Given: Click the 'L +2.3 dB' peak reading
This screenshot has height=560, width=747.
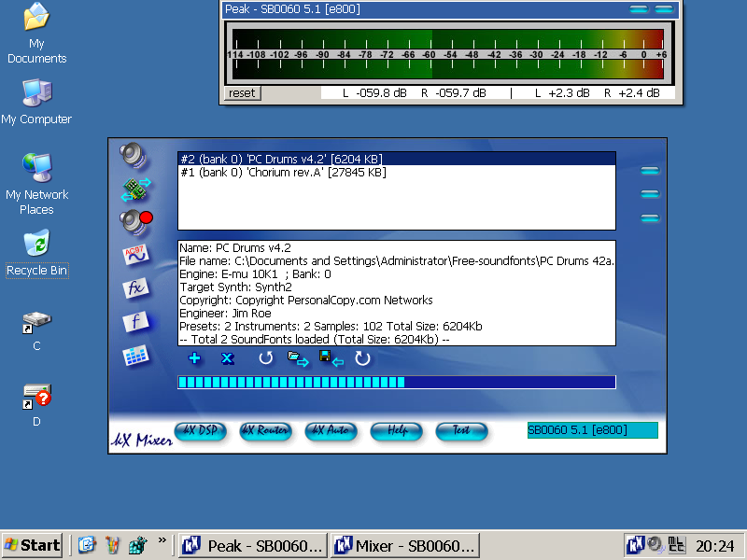Looking at the screenshot, I should tap(562, 92).
